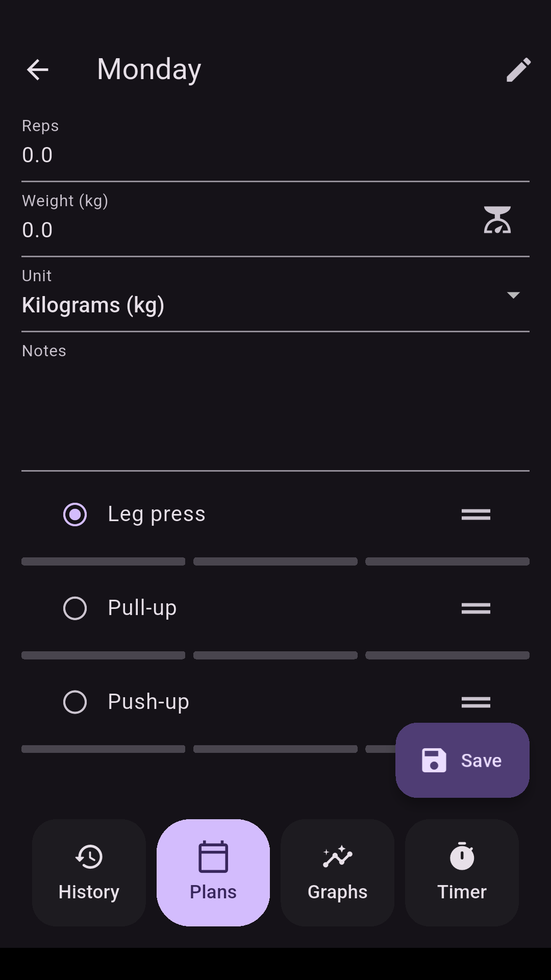Open History via clock icon
The width and height of the screenshot is (551, 980).
coord(89,857)
